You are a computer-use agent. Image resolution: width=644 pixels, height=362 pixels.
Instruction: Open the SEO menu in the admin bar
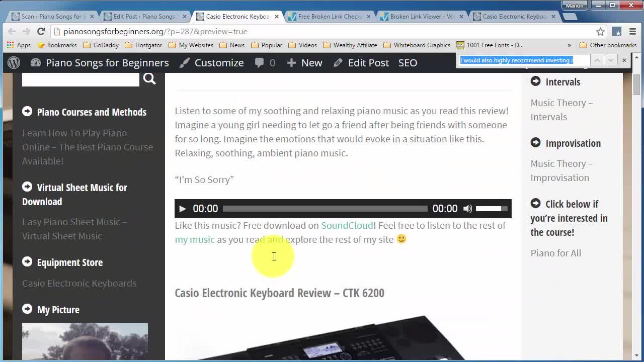coord(408,63)
